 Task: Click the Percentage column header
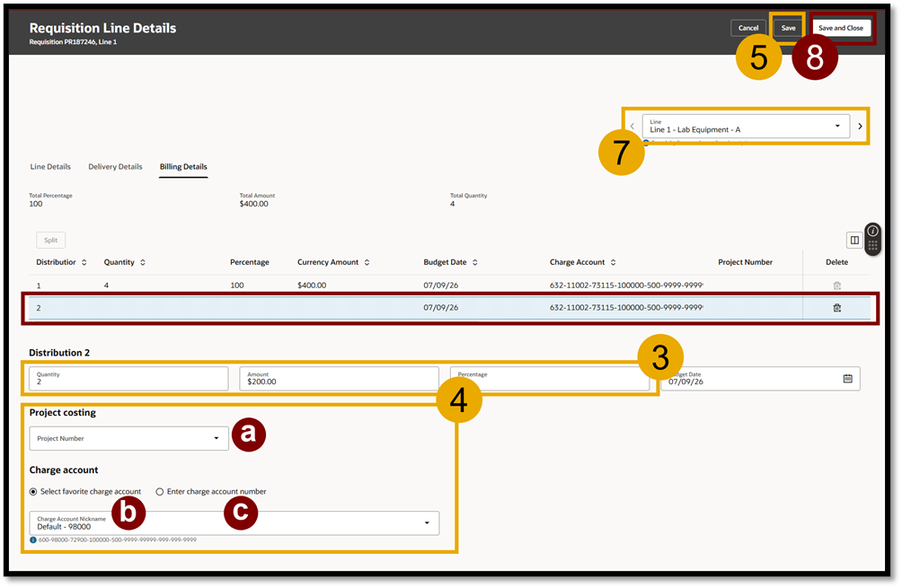coord(250,263)
